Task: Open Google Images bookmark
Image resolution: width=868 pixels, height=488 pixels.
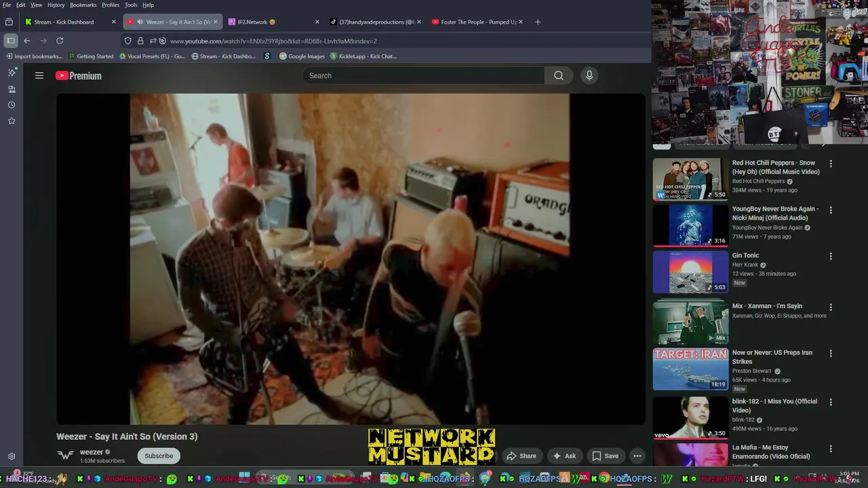Action: click(x=302, y=56)
